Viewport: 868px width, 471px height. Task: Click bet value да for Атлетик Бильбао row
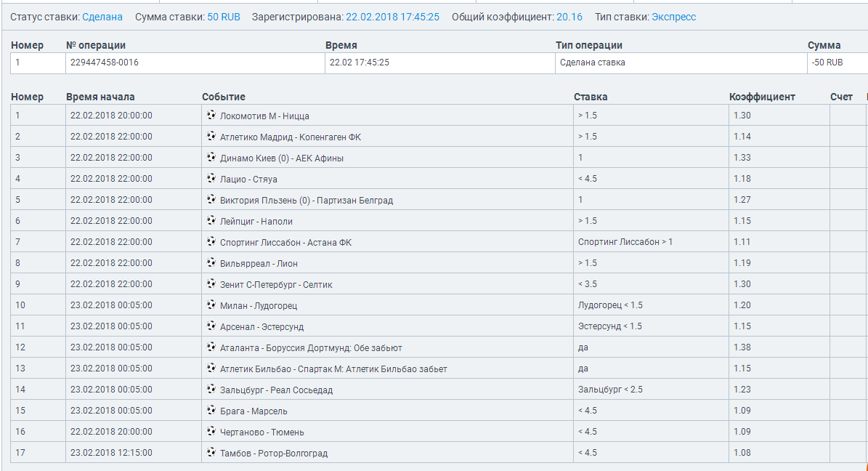[x=583, y=369]
